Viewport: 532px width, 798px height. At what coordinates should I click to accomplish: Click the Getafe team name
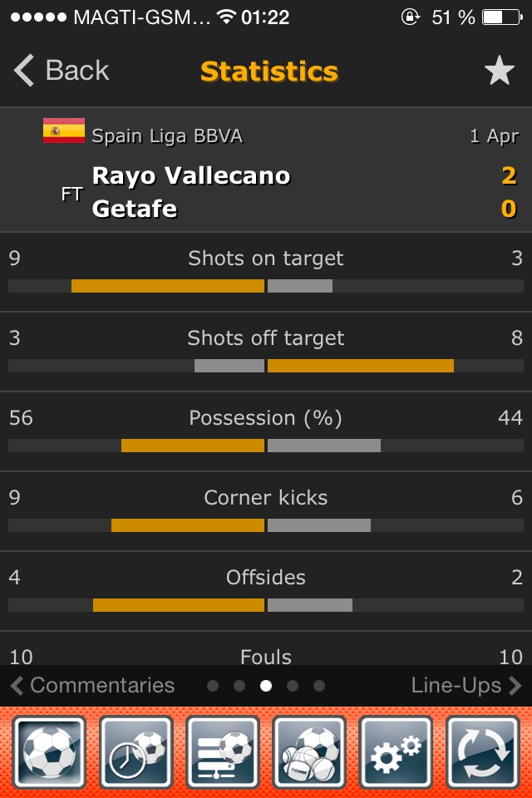point(135,208)
